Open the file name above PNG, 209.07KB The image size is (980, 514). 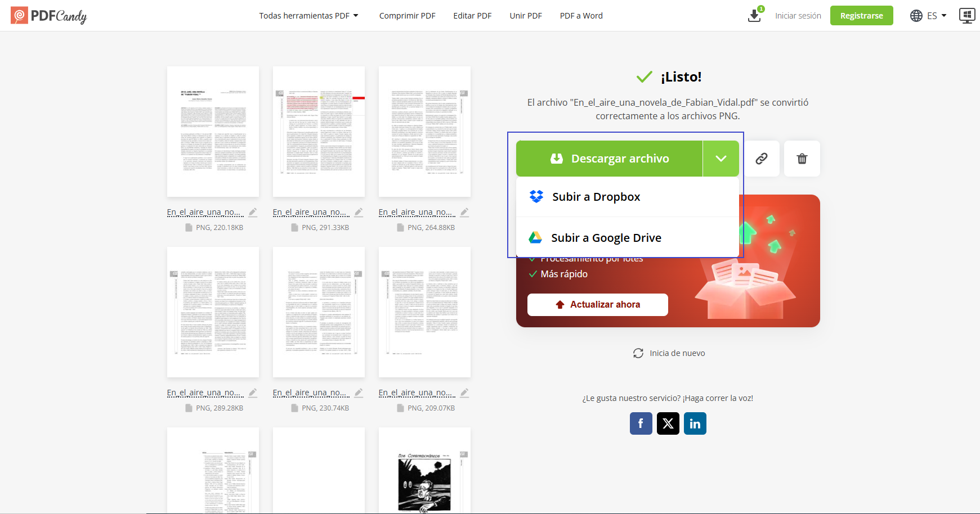click(x=417, y=393)
